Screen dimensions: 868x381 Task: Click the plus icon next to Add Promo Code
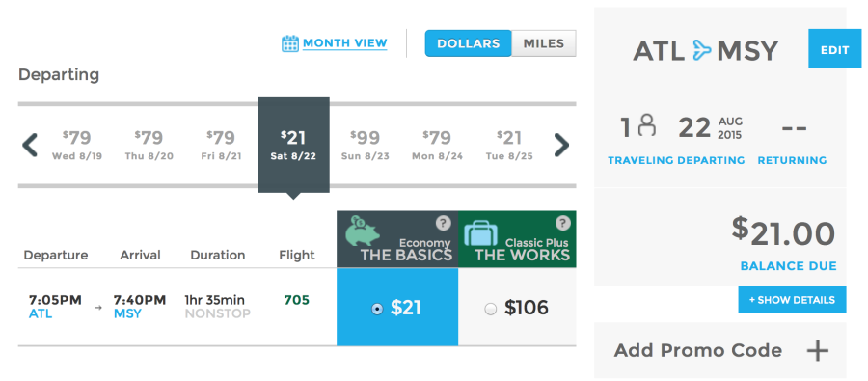[818, 350]
